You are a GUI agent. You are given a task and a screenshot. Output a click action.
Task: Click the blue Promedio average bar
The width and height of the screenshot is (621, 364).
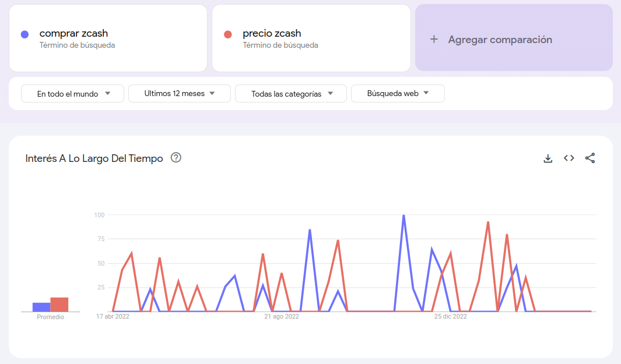pyautogui.click(x=41, y=307)
